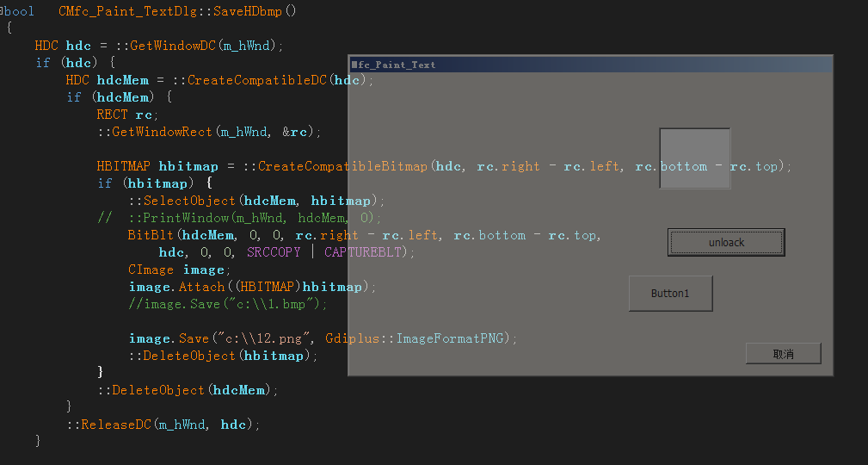
Task: Click the CAPTUREBLT constant
Action: [x=363, y=252]
